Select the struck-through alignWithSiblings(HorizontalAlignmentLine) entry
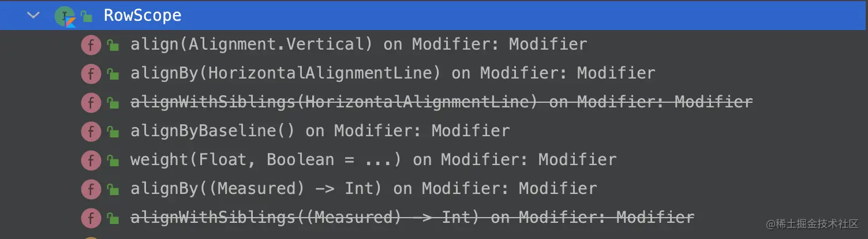The image size is (868, 239). [x=442, y=102]
